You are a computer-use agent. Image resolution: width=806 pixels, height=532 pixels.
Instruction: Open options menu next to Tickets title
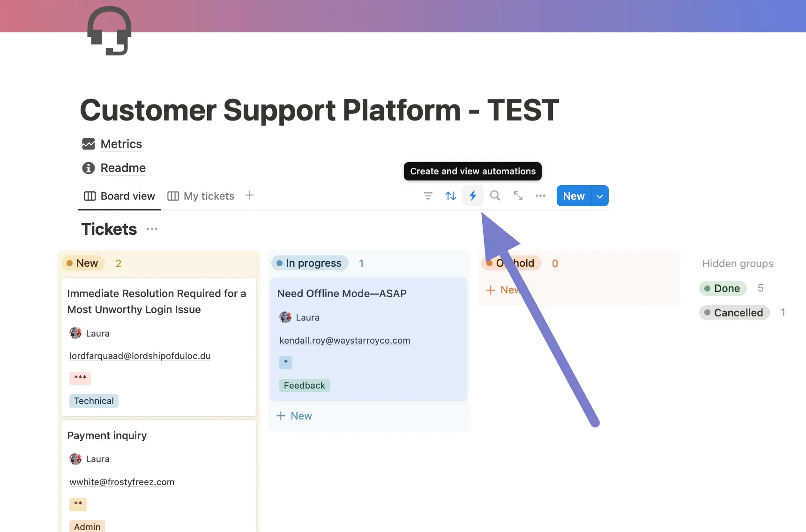tap(152, 229)
